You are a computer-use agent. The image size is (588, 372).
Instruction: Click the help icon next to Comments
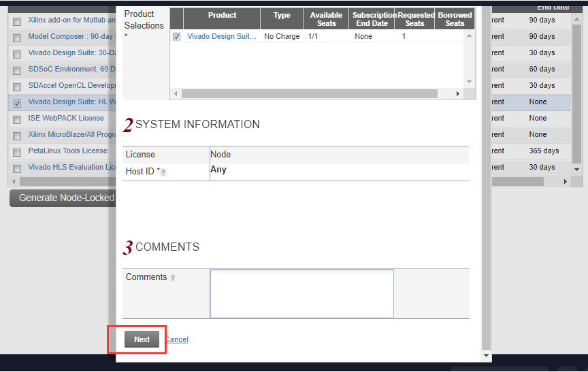(173, 278)
